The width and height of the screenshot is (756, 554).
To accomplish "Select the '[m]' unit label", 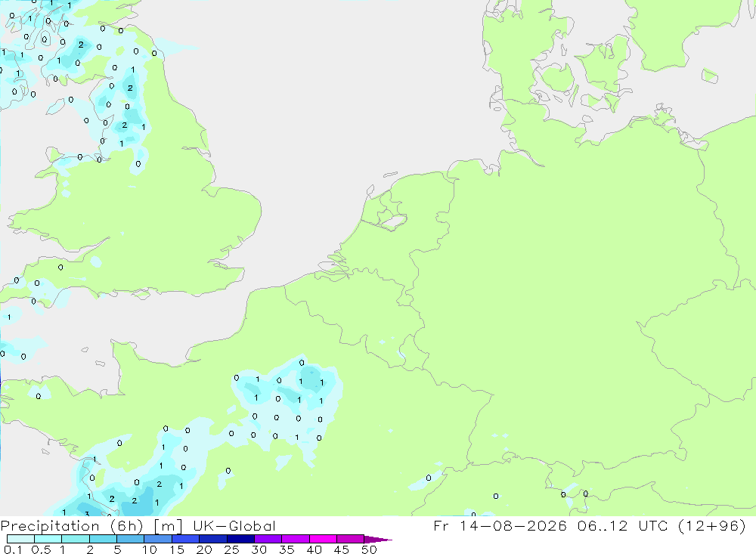I will [169, 526].
